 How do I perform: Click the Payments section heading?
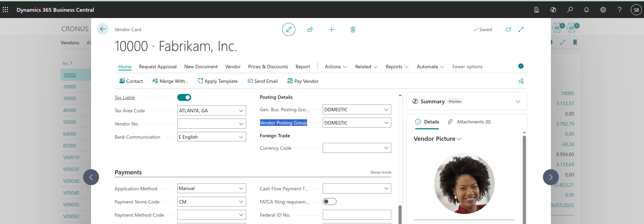click(128, 172)
